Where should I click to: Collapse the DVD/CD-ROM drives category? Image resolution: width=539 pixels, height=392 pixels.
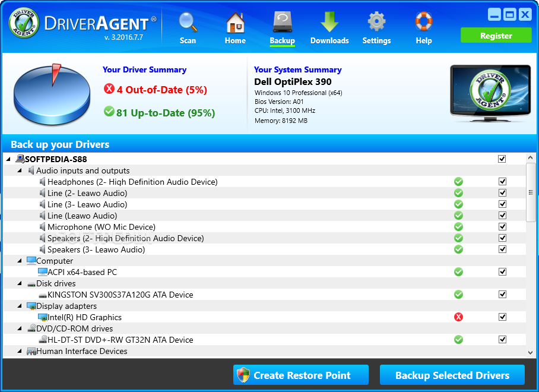[20, 328]
